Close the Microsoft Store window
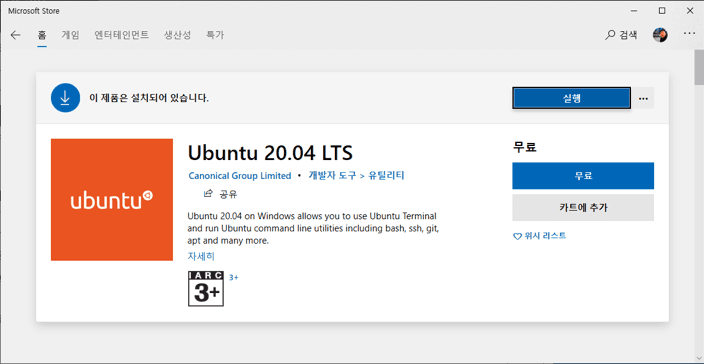Viewport: 704px width, 364px height. click(x=690, y=11)
